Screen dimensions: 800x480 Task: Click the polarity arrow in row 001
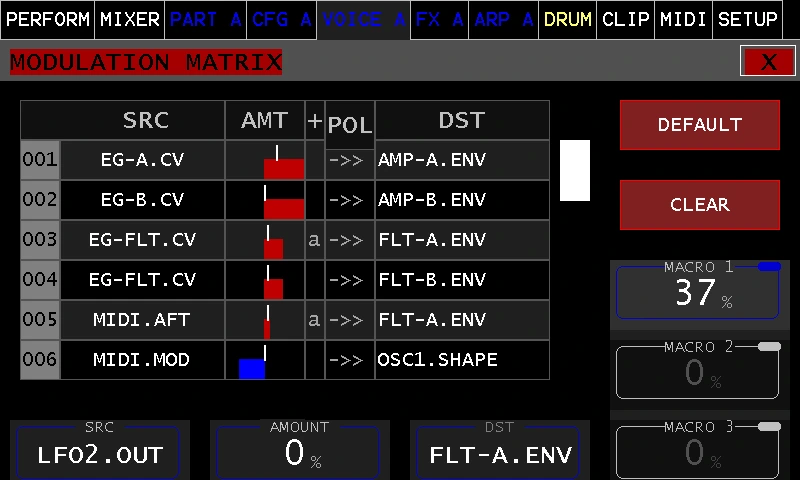(346, 160)
